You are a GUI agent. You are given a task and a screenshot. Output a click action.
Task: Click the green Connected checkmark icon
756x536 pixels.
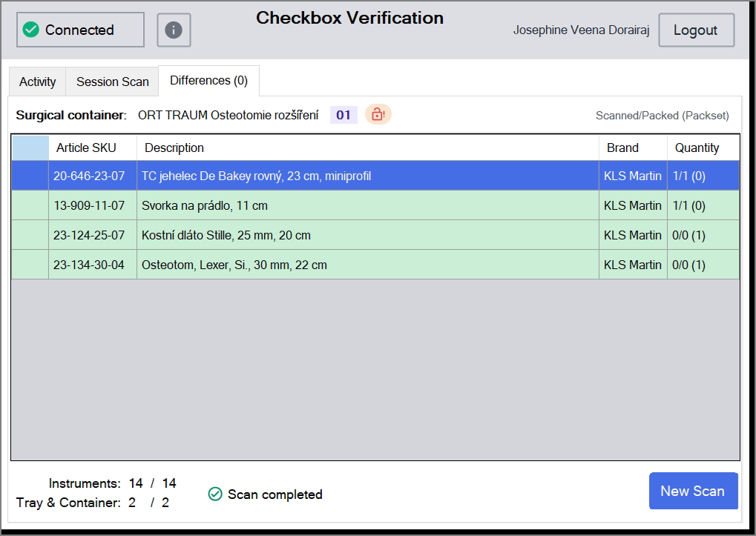click(31, 30)
